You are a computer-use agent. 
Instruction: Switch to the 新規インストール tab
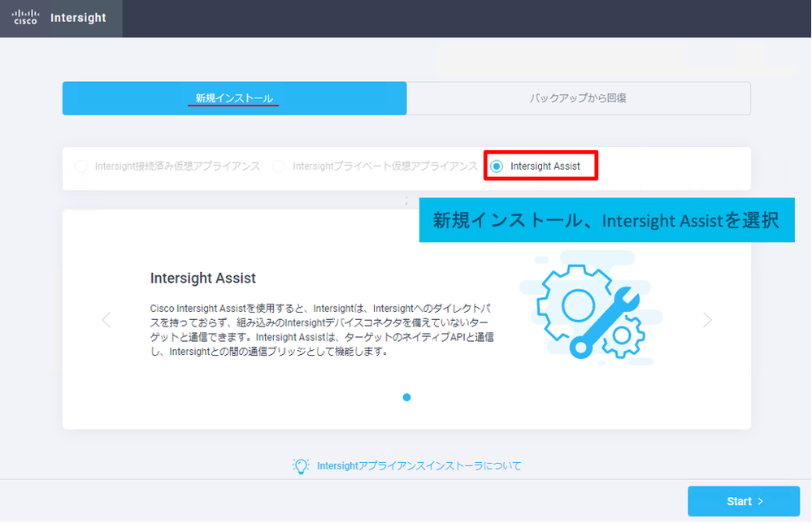click(235, 98)
